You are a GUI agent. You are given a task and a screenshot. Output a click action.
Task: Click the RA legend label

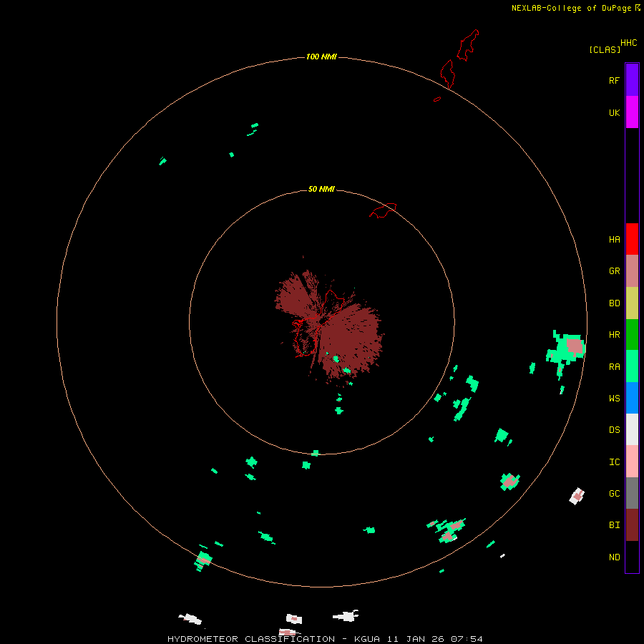tap(614, 367)
